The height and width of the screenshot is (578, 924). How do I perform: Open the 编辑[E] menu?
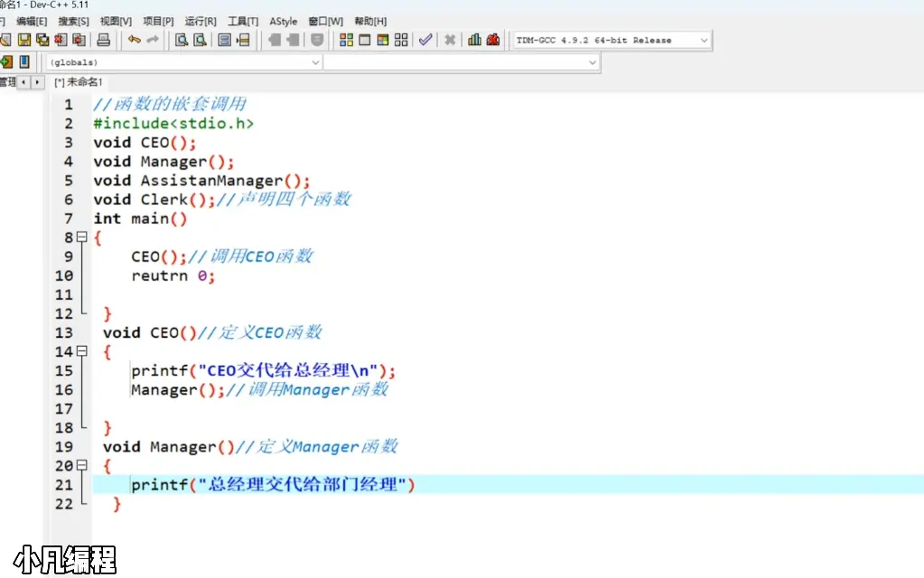[x=32, y=21]
